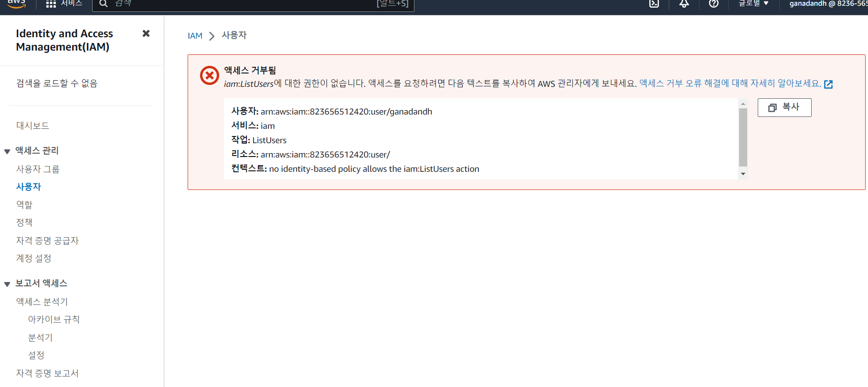The width and height of the screenshot is (868, 387).
Task: Open 자격 증명 보고서 in sidebar
Action: tap(47, 373)
